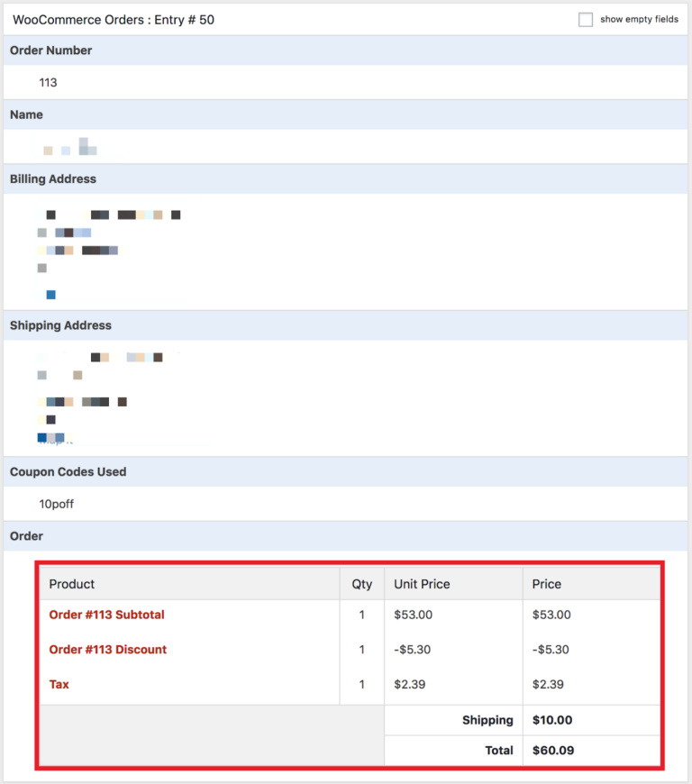Select the coupon code 10poff
692x784 pixels.
coord(57,504)
